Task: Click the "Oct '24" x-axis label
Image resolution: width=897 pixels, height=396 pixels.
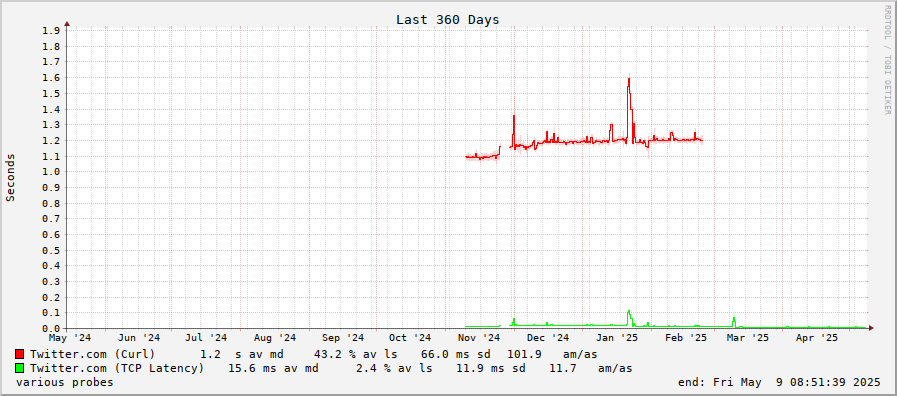Action: click(410, 338)
